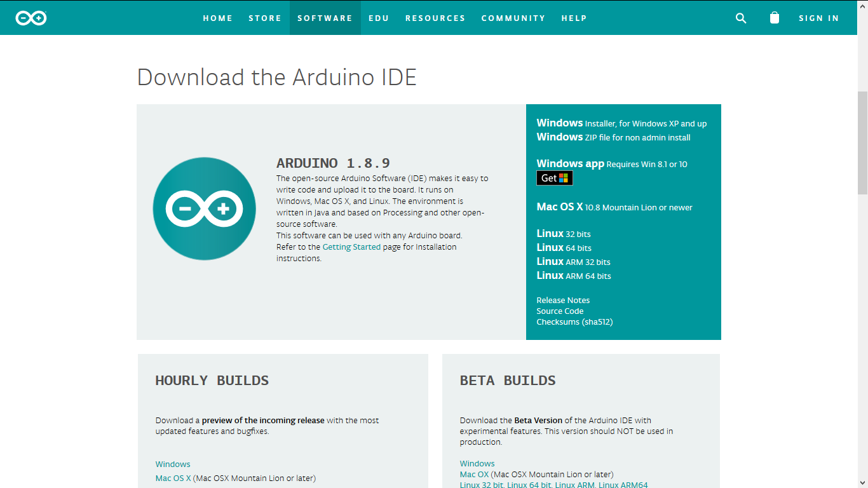Follow the Getting Started page link
Screen dimensions: 868x488
coord(351,247)
